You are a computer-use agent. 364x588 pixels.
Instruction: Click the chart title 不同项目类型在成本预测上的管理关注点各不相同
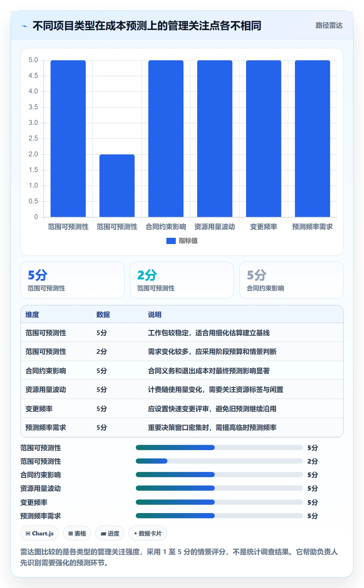click(147, 26)
